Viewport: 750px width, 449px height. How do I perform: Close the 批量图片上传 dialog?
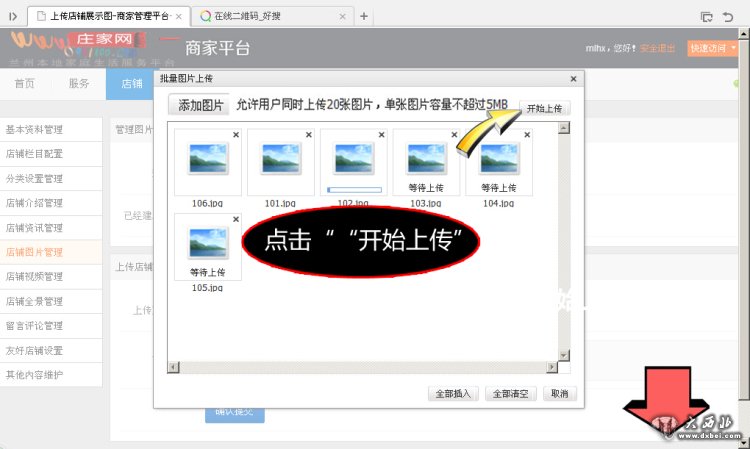click(x=573, y=78)
